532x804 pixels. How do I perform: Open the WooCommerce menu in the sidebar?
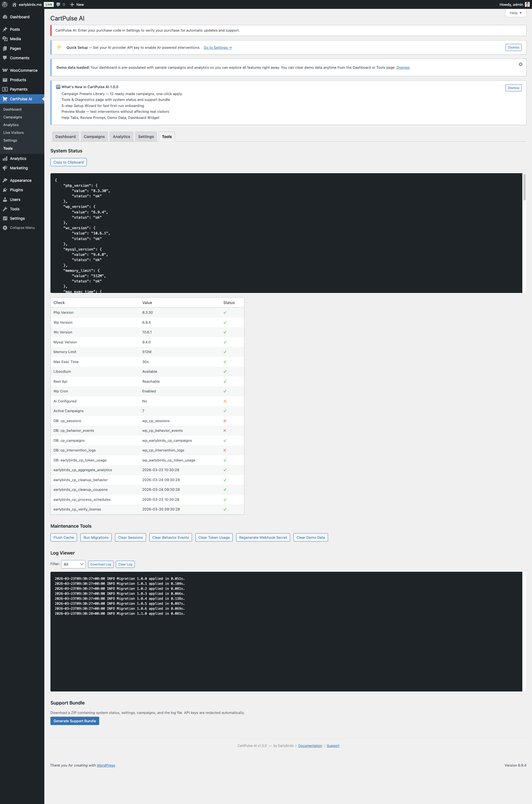click(6, 70)
